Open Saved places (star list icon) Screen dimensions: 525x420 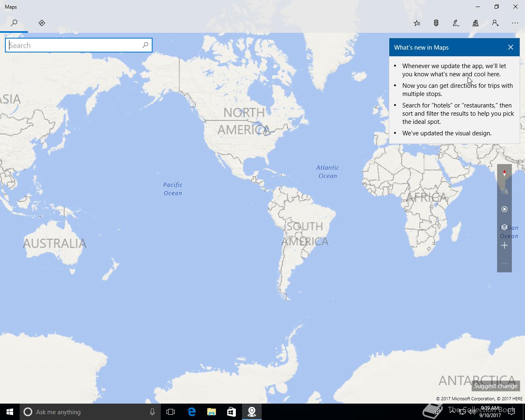click(x=417, y=23)
